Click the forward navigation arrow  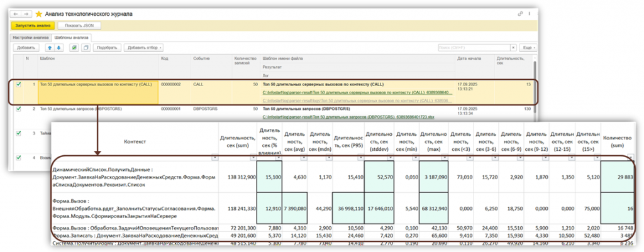[x=26, y=13]
